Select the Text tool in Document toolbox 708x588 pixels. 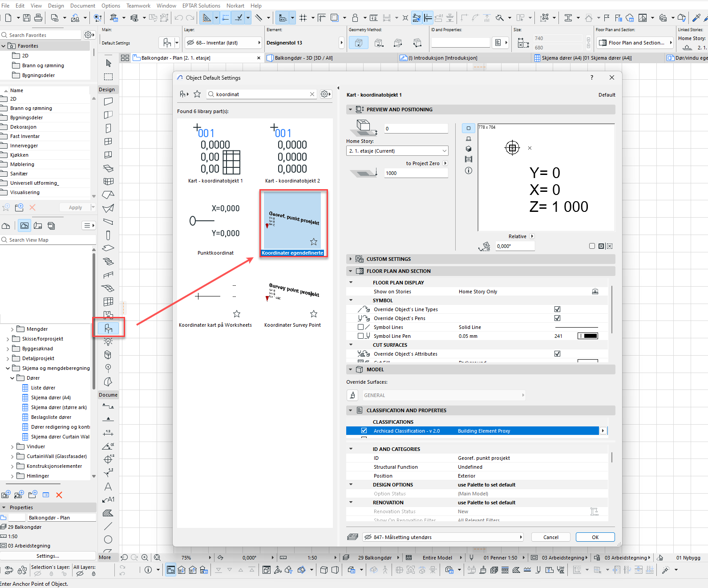pyautogui.click(x=108, y=487)
